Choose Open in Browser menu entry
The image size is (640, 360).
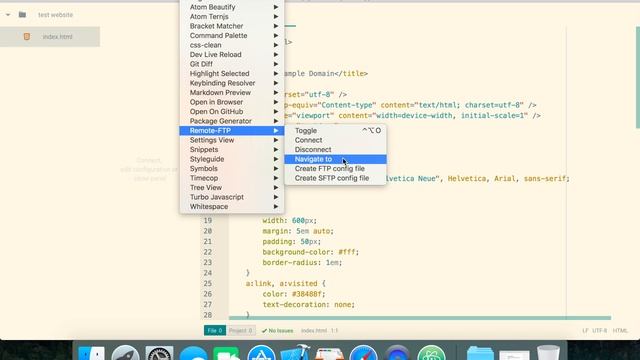click(x=232, y=102)
